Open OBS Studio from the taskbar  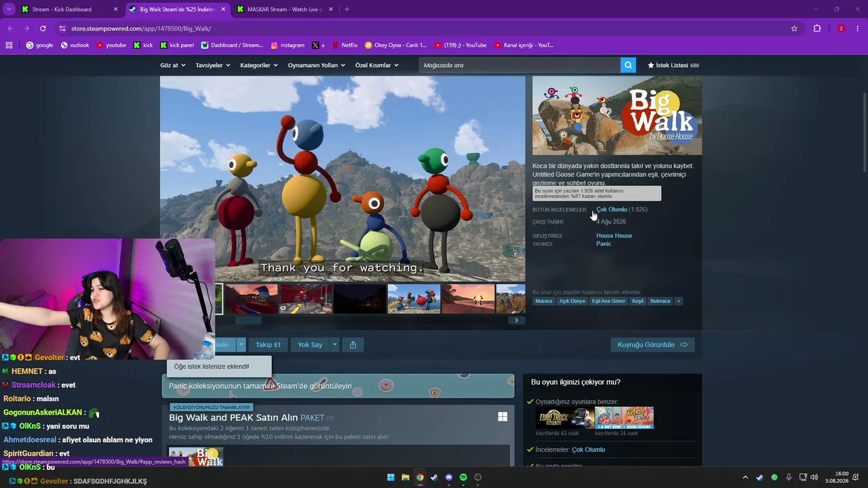(478, 477)
